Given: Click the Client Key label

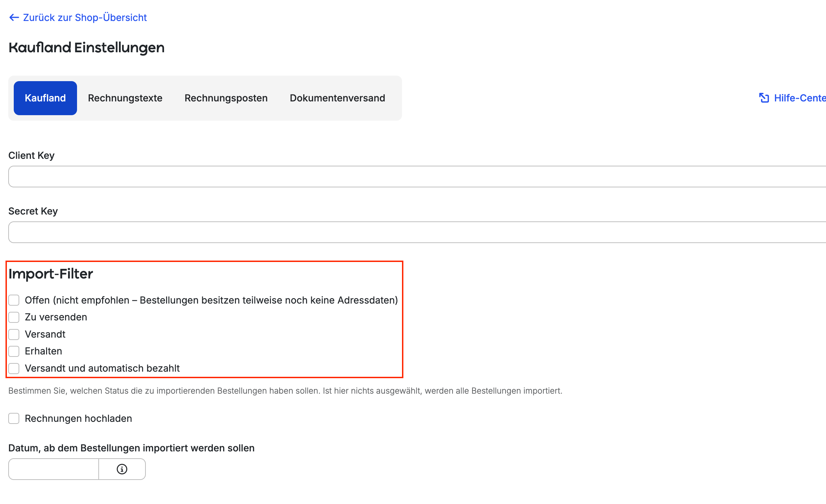Looking at the screenshot, I should (31, 155).
